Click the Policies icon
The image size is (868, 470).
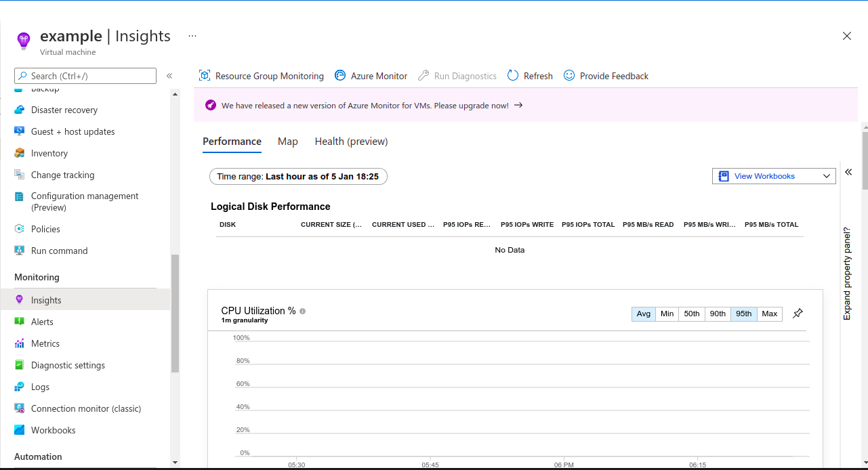click(x=19, y=229)
